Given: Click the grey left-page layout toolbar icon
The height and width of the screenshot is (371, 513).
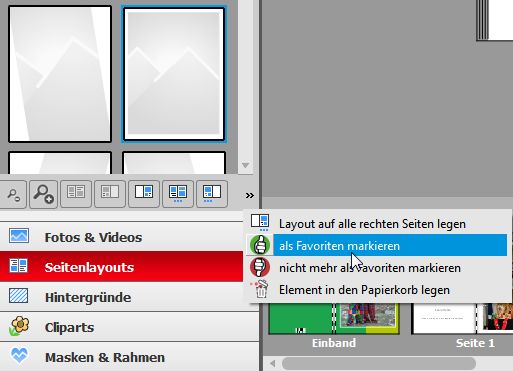Looking at the screenshot, I should pyautogui.click(x=110, y=194).
